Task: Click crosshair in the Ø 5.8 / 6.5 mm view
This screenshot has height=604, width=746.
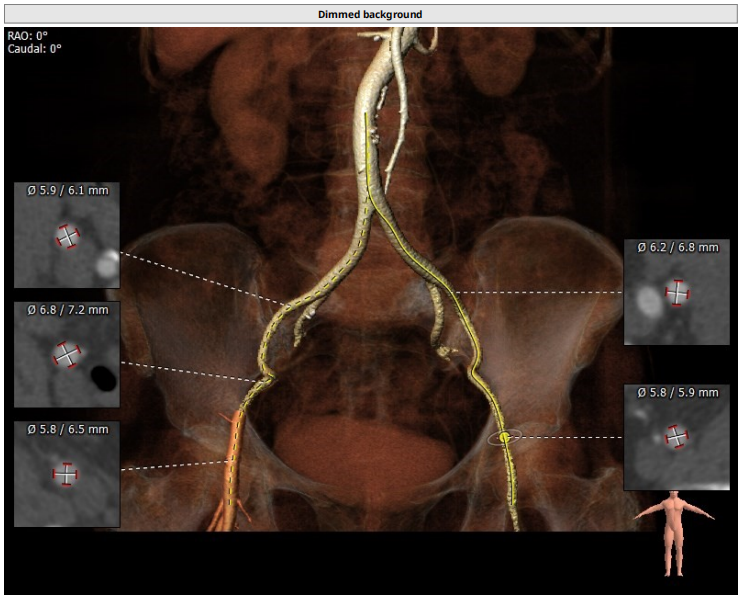Action: click(66, 474)
